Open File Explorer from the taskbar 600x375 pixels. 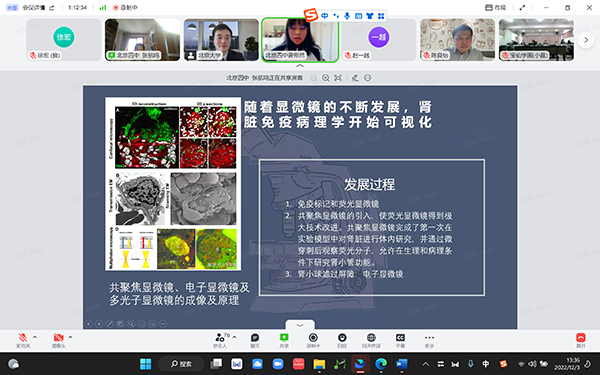(x=319, y=364)
